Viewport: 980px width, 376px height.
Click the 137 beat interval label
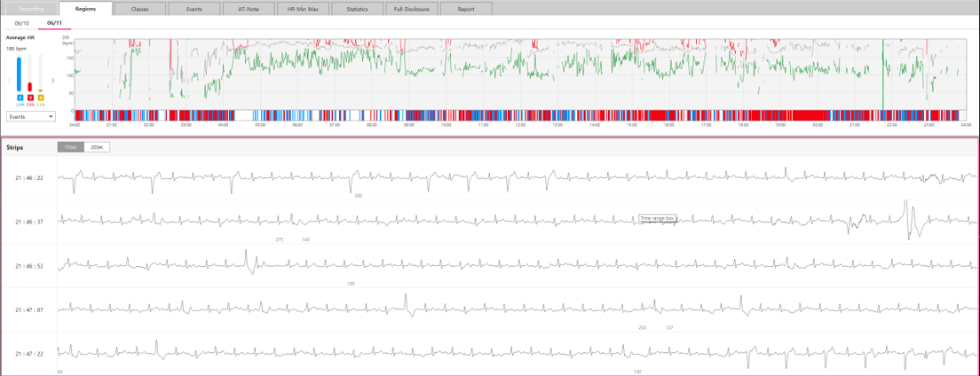tap(669, 327)
